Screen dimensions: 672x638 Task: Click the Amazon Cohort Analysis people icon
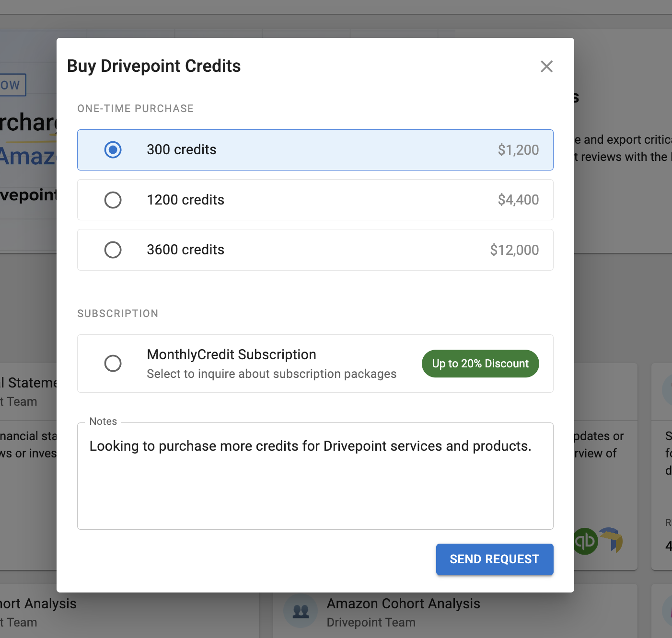coord(301,611)
